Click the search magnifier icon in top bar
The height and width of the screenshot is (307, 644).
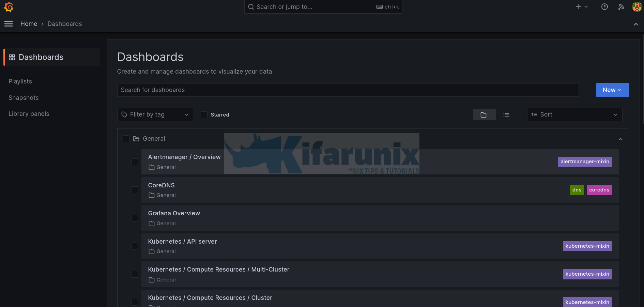click(x=251, y=7)
